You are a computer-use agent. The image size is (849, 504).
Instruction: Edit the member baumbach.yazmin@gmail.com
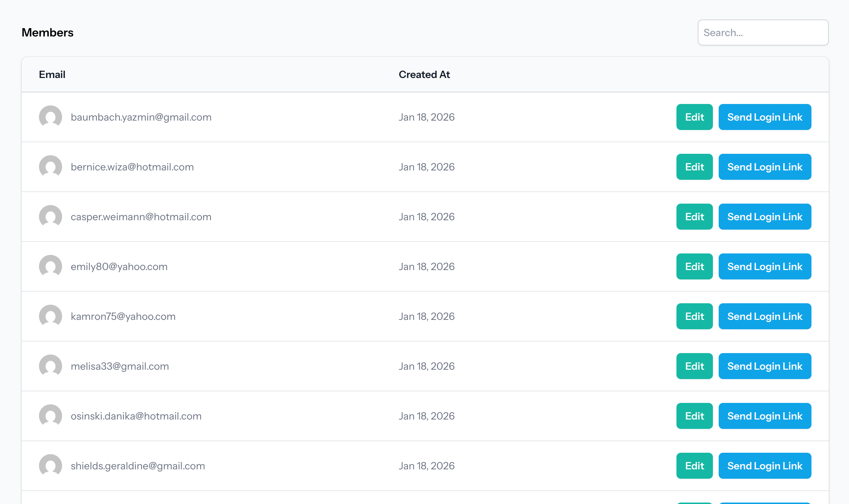(694, 117)
